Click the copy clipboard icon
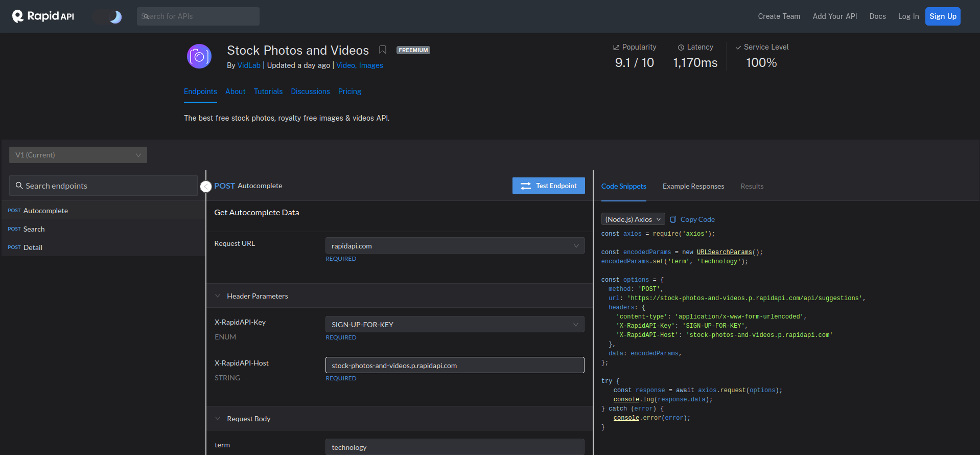Screen dimensions: 980x455 point(673,219)
